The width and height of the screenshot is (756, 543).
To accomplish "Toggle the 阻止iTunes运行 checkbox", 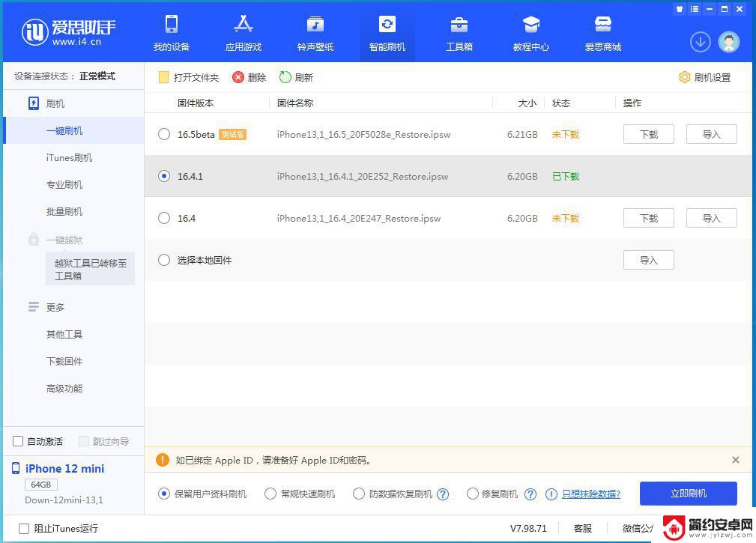I will click(x=24, y=529).
